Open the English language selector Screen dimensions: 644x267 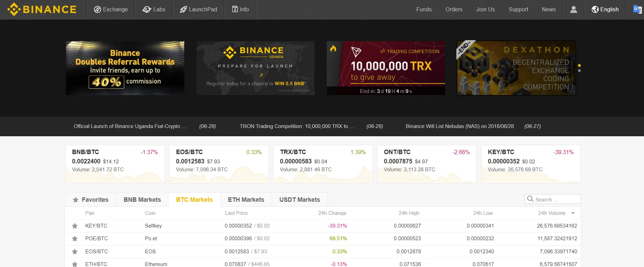click(x=605, y=10)
